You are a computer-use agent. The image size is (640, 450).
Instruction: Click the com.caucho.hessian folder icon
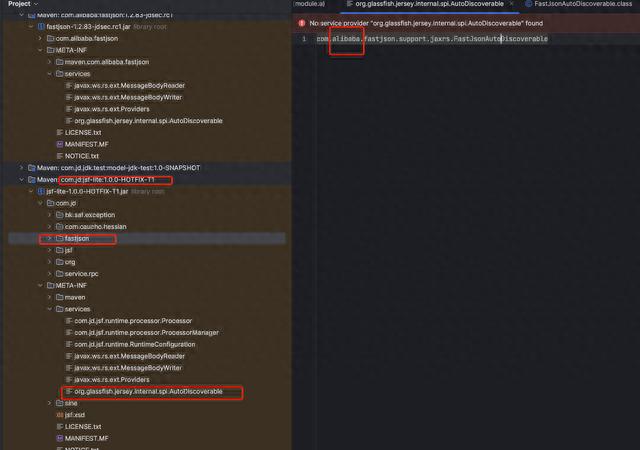point(60,227)
